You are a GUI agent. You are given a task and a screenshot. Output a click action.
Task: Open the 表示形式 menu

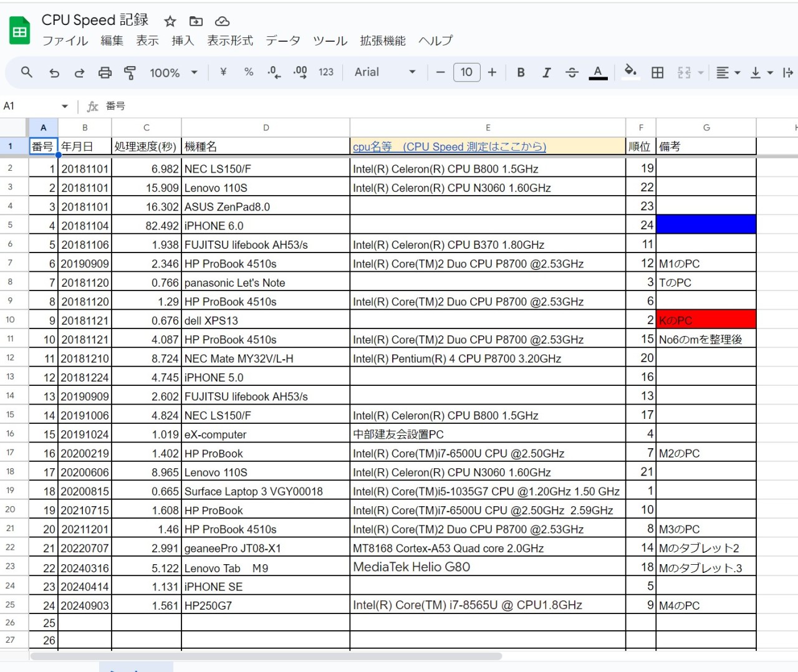(230, 41)
